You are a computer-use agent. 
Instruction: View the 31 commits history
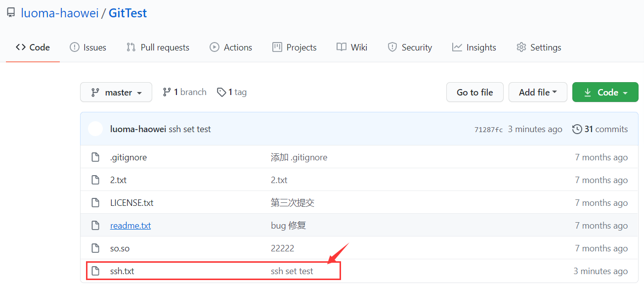[x=600, y=129]
